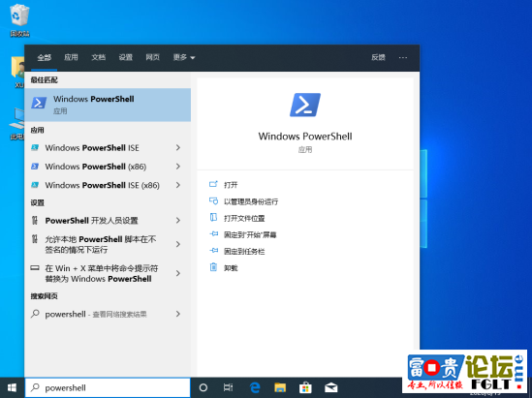The height and width of the screenshot is (398, 532).
Task: Open File Explorer from the taskbar
Action: coord(280,387)
